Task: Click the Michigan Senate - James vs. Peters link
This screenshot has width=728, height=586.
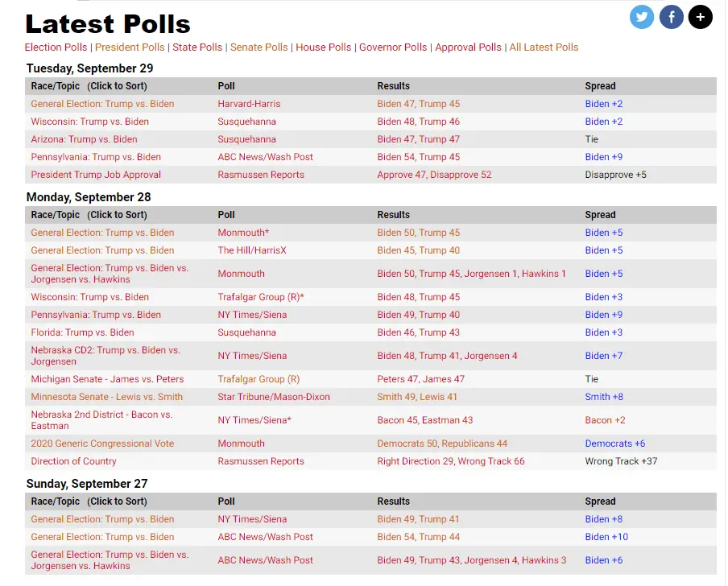Action: pyautogui.click(x=107, y=379)
